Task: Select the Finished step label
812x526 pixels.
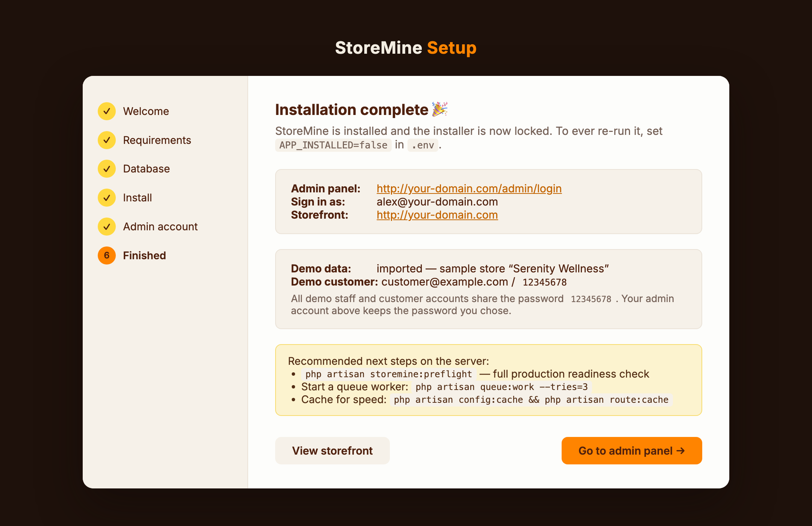Action: 144,255
